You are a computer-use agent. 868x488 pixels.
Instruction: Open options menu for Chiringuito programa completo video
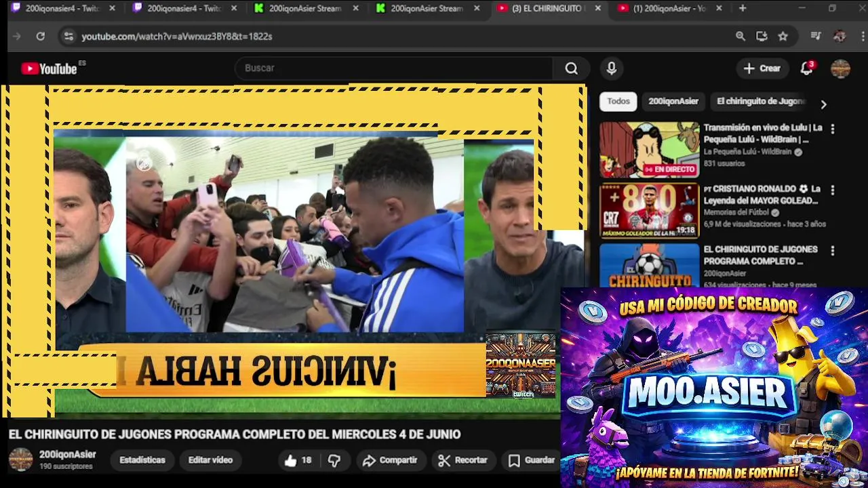833,251
